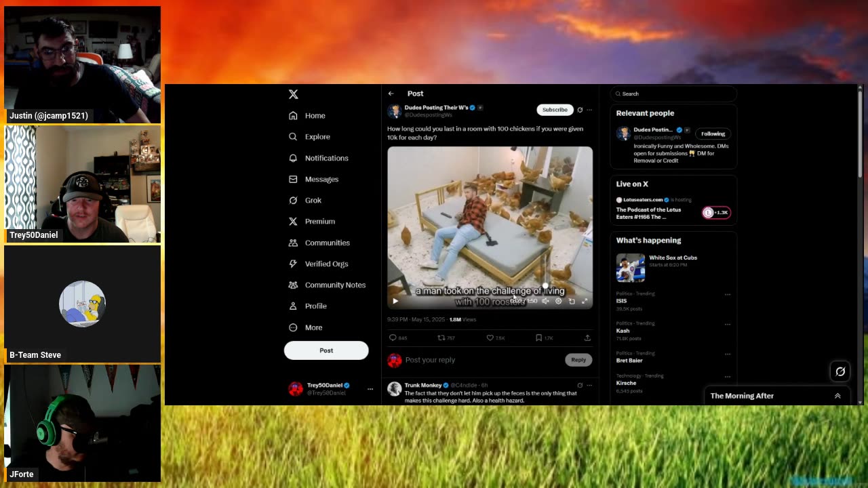Click the 'Post your reply' field

[x=481, y=360]
